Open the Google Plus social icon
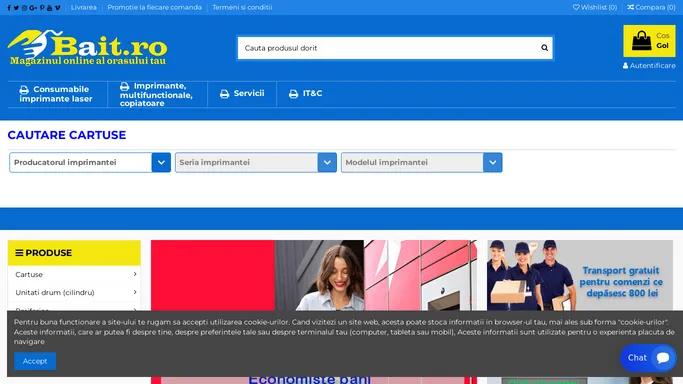This screenshot has width=683, height=384. (33, 7)
